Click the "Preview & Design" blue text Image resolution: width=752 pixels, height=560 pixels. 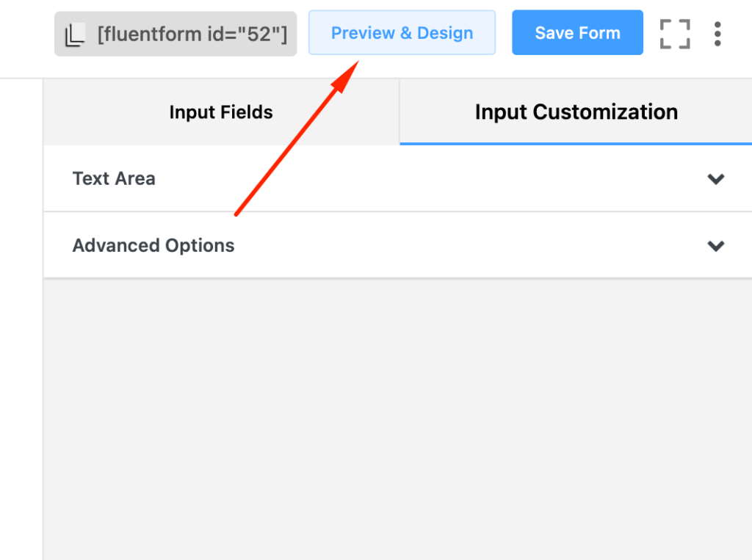click(402, 32)
